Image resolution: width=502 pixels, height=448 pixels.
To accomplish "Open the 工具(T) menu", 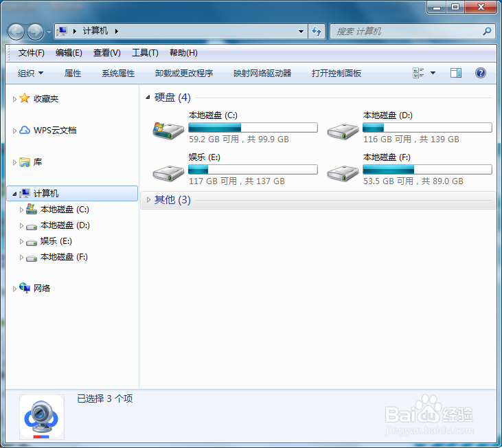I will pyautogui.click(x=145, y=53).
